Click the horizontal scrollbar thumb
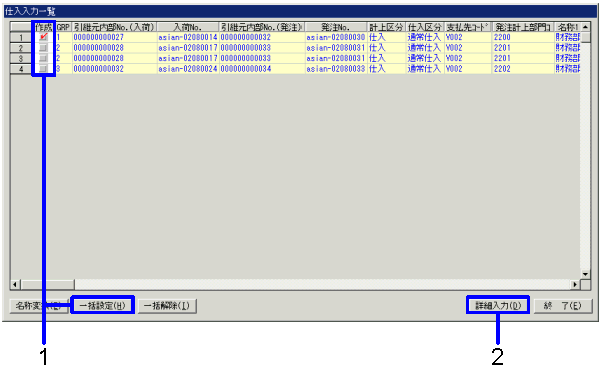 coord(48,284)
